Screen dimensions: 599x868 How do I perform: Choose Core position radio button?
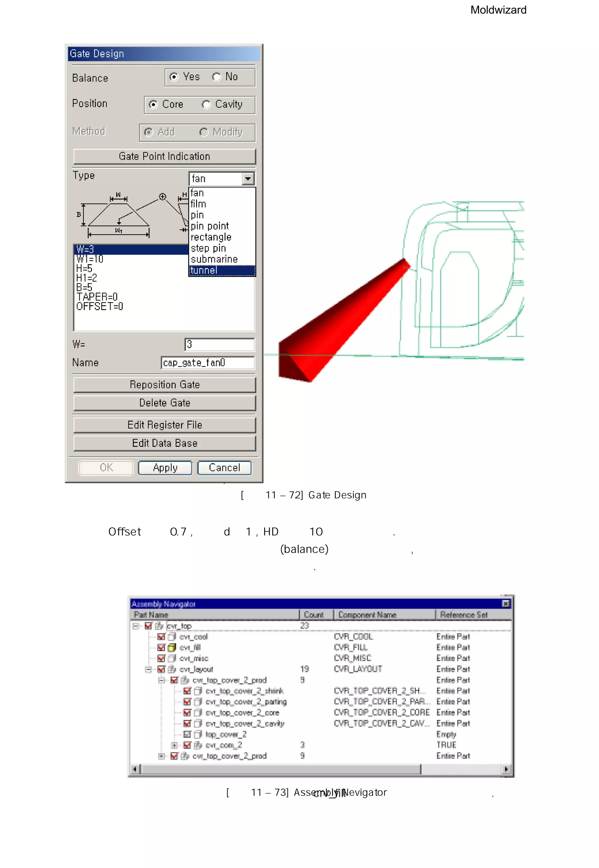(x=153, y=104)
